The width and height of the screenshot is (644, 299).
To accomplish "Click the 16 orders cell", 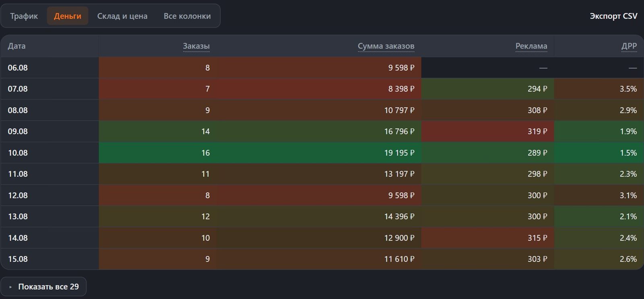I will 158,153.
